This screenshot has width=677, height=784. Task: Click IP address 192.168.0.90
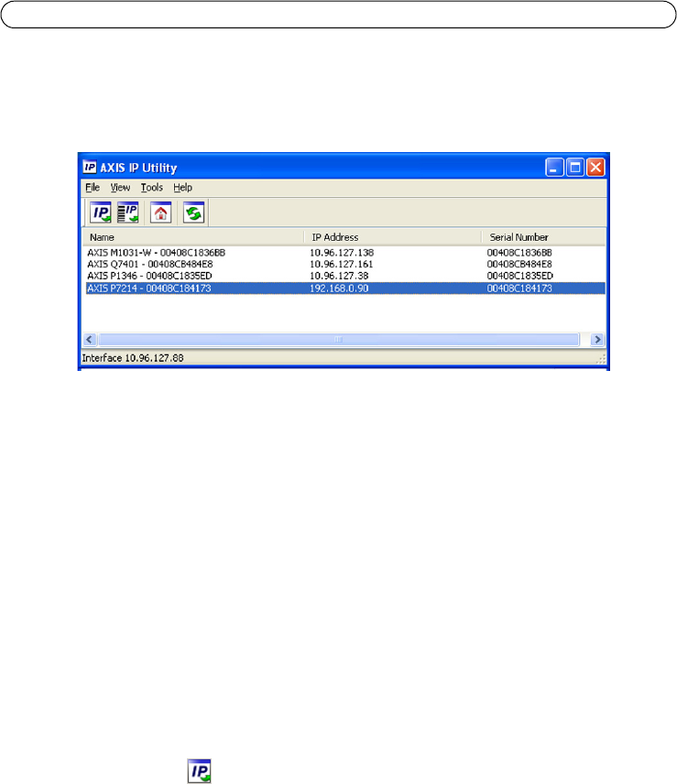click(339, 289)
